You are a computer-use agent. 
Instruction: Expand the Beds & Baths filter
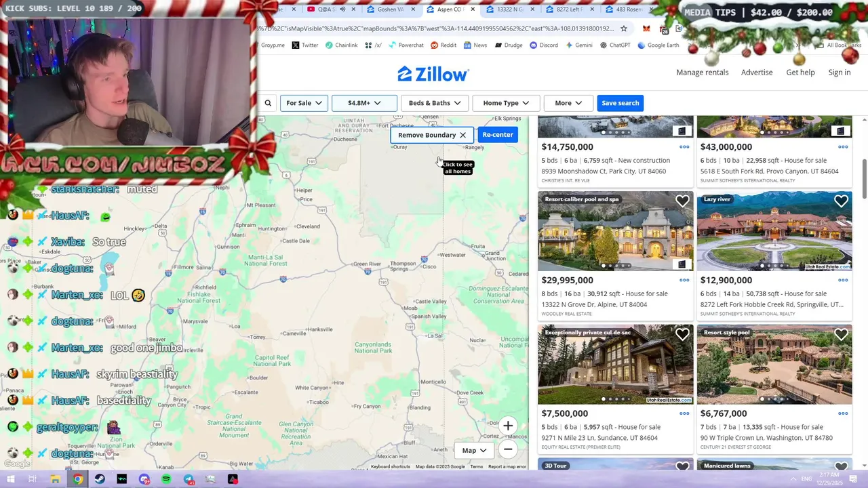pos(435,103)
